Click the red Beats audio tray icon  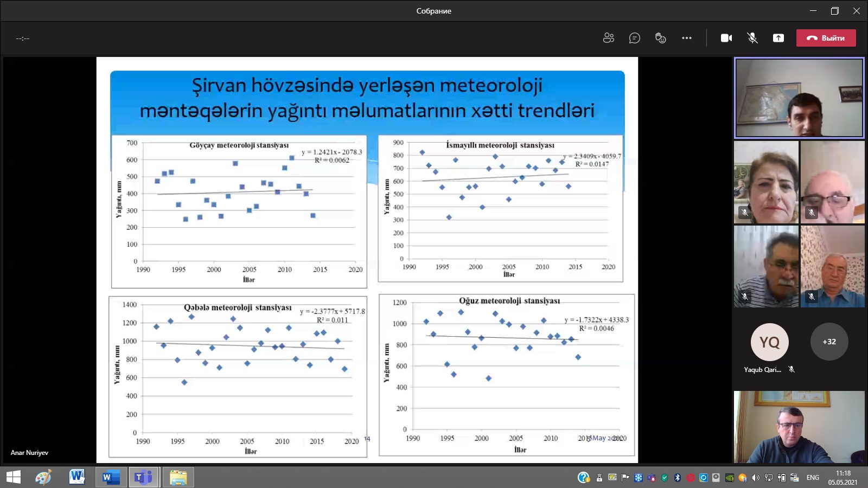coord(691,478)
